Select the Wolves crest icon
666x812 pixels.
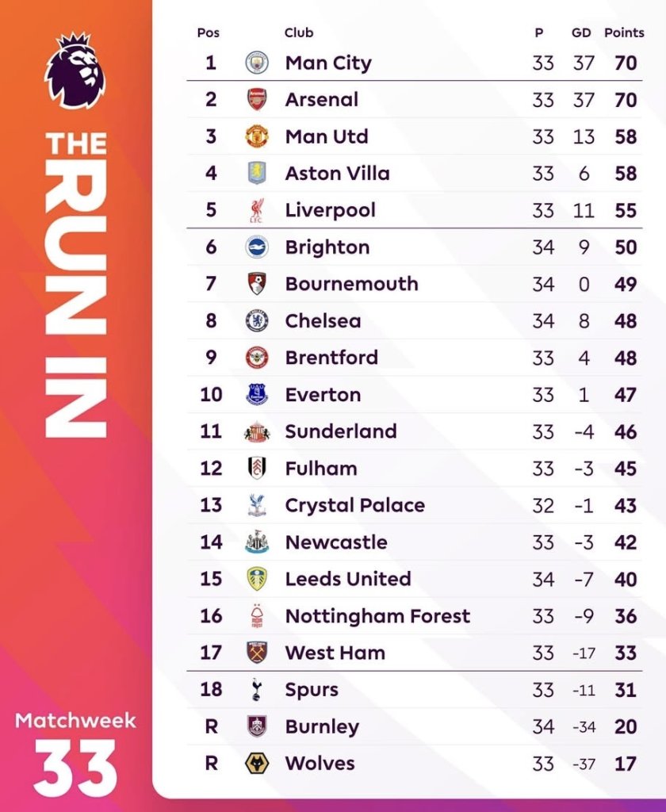[x=256, y=764]
